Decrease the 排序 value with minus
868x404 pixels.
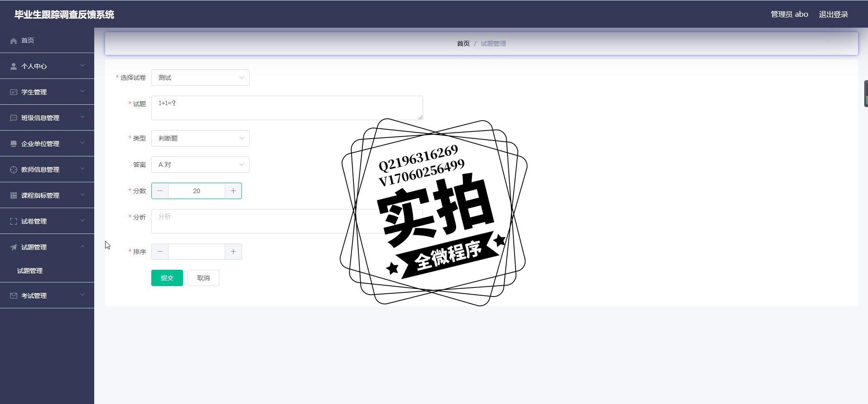point(160,252)
